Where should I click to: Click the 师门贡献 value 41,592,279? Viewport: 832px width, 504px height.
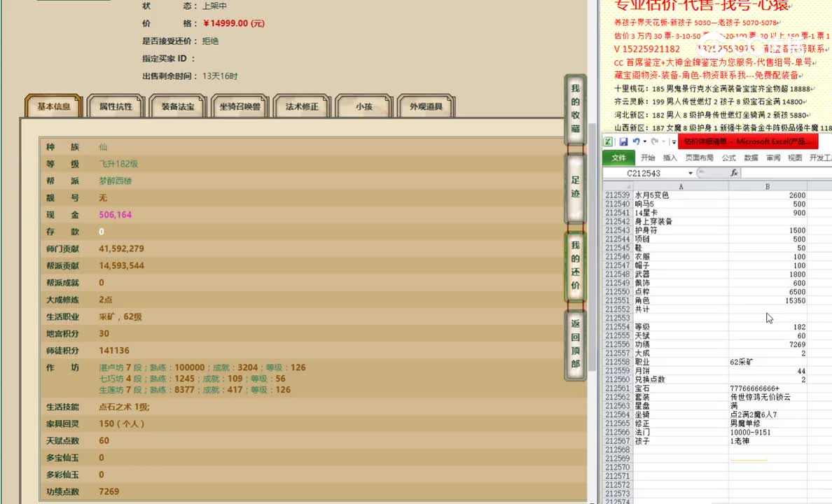coord(121,248)
